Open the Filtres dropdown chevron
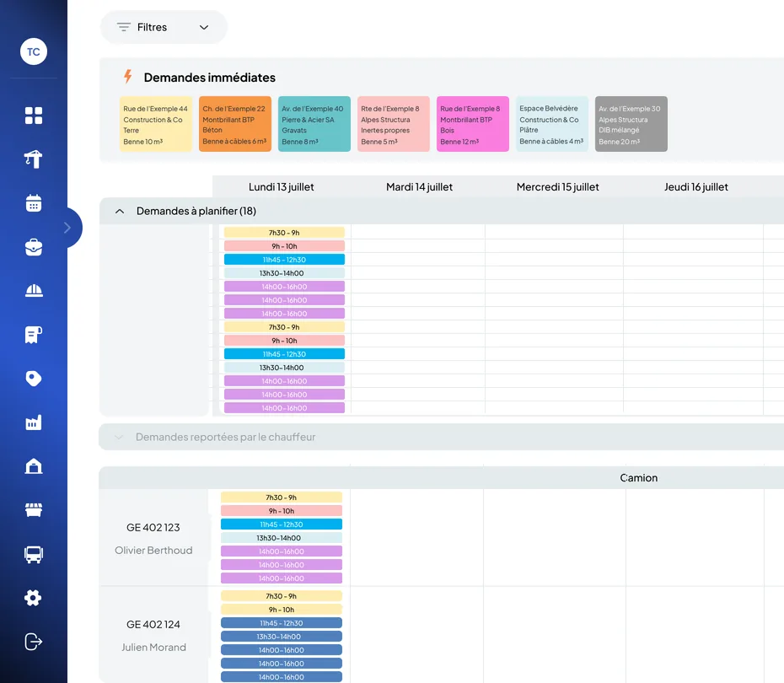784x683 pixels. [x=204, y=28]
